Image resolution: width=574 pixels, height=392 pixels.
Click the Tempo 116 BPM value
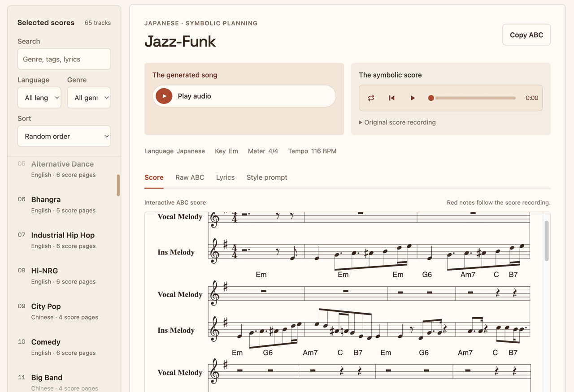pyautogui.click(x=312, y=151)
